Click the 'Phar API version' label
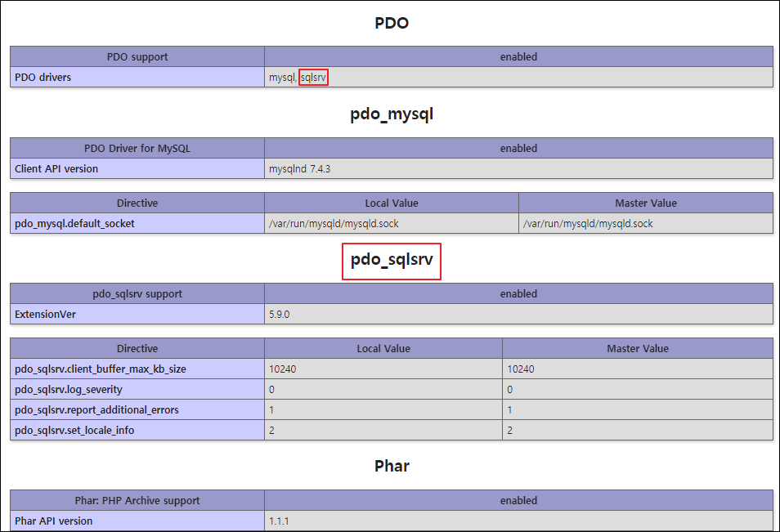 (54, 521)
